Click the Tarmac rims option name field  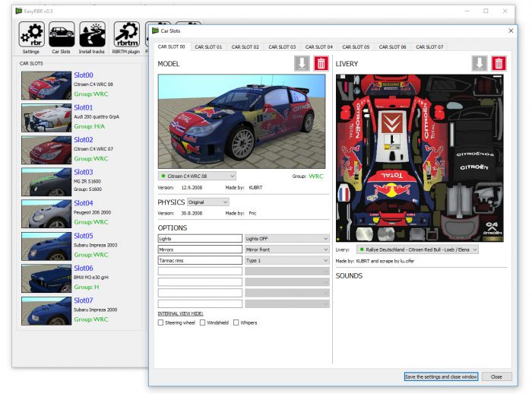tap(200, 261)
